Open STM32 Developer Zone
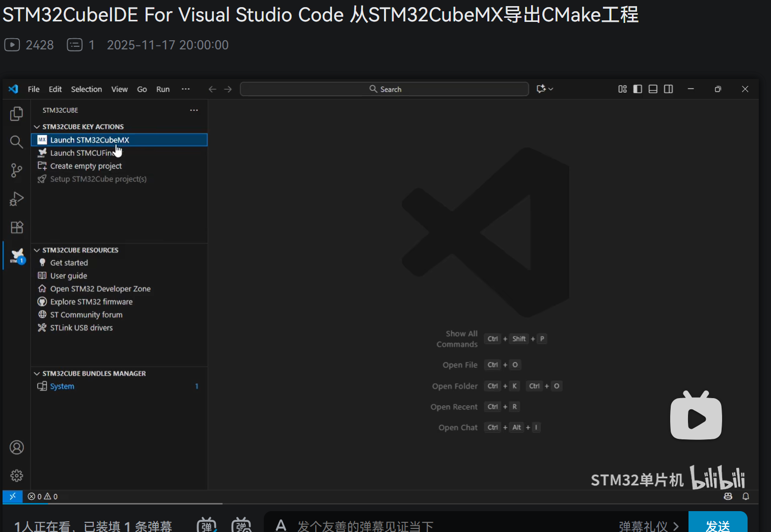This screenshot has width=771, height=532. click(119, 289)
